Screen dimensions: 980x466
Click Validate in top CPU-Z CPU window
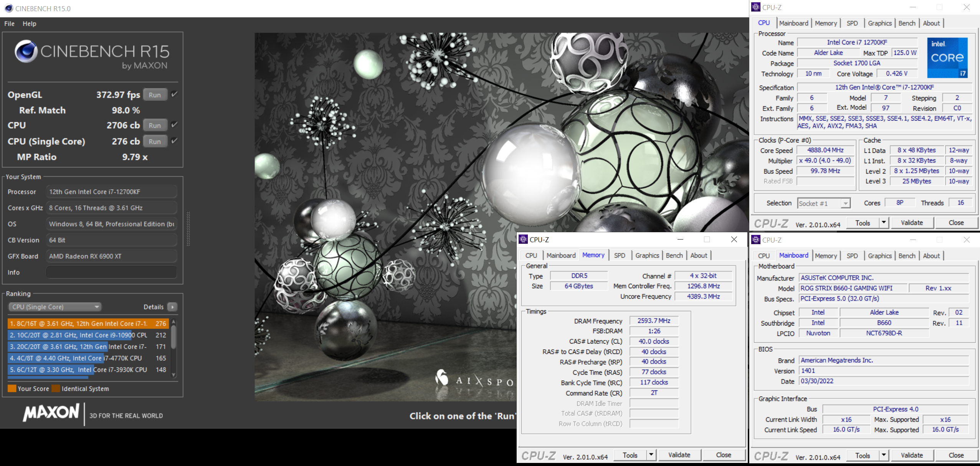(x=912, y=223)
